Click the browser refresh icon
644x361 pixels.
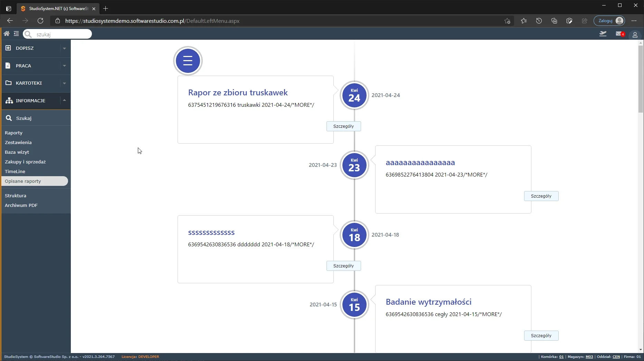coord(40,21)
